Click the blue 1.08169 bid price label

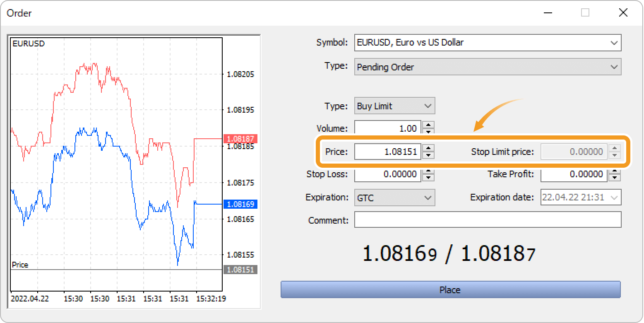(240, 204)
